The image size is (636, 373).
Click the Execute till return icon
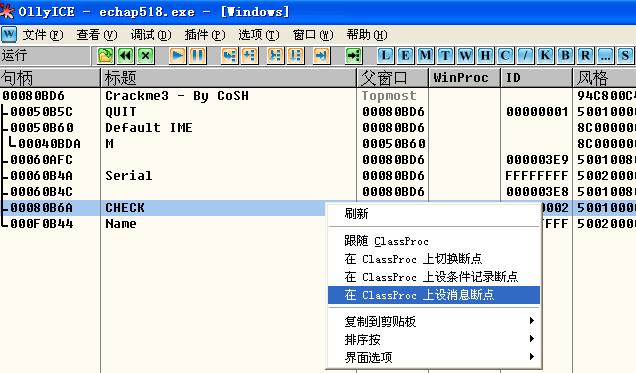coord(322,56)
